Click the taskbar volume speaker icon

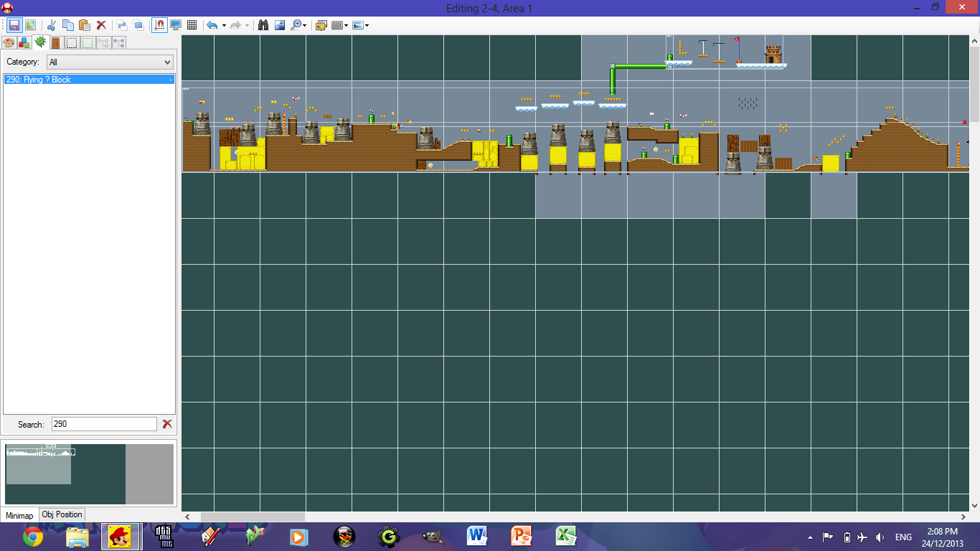pos(880,537)
